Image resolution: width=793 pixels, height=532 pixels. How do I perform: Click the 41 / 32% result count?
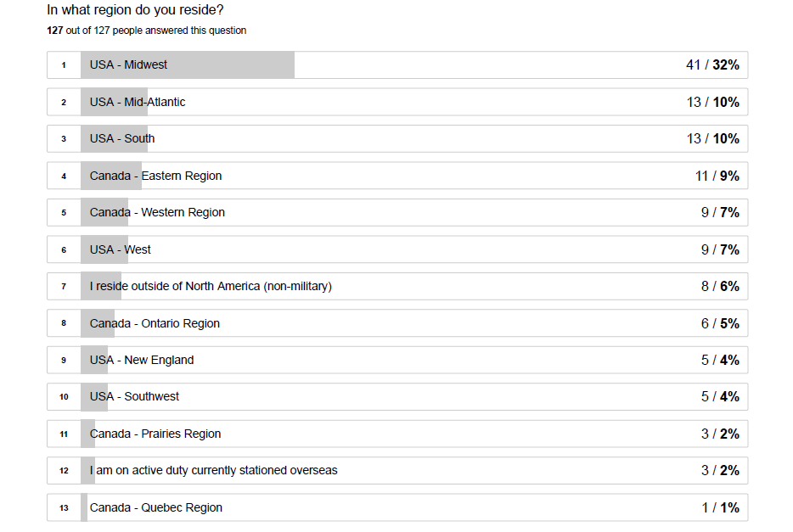pyautogui.click(x=712, y=64)
